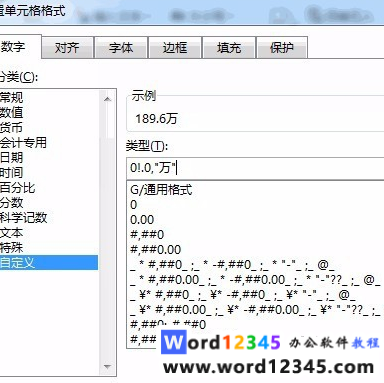Screen dimensions: 384x383
Task: Select the 分数 category
Action: [49, 203]
